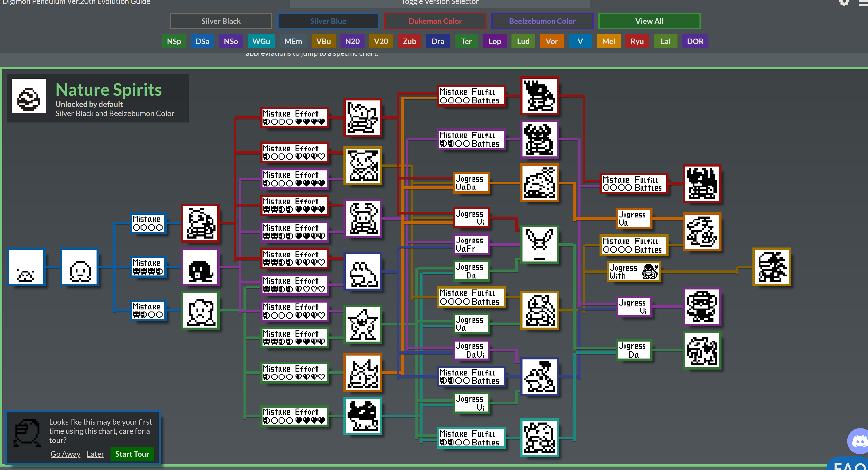This screenshot has height=470, width=868.
Task: Jump to the N20 chart
Action: [x=352, y=41]
